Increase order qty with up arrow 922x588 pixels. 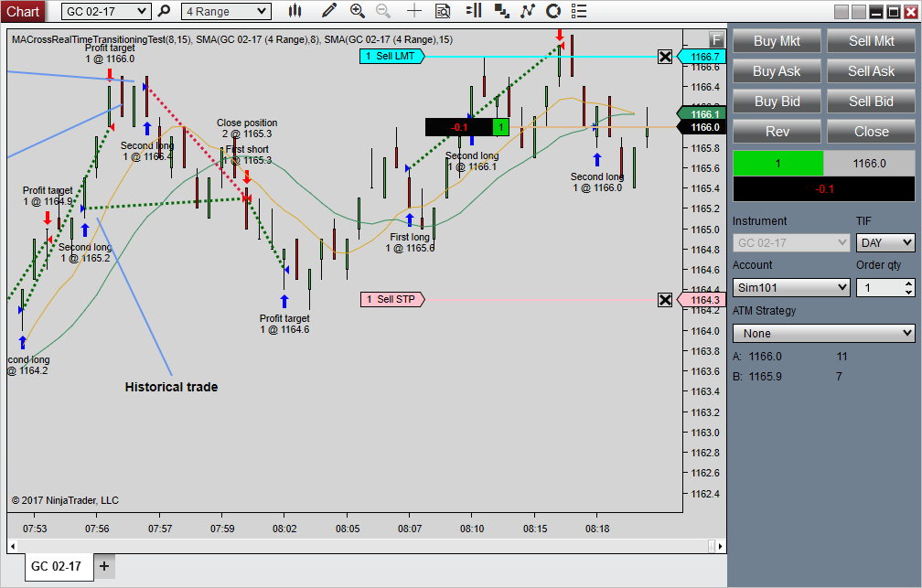(x=909, y=283)
